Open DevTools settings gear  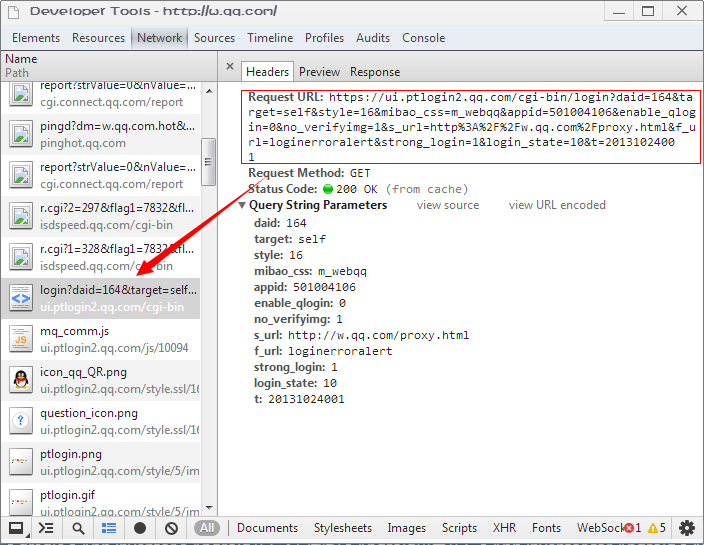(687, 528)
